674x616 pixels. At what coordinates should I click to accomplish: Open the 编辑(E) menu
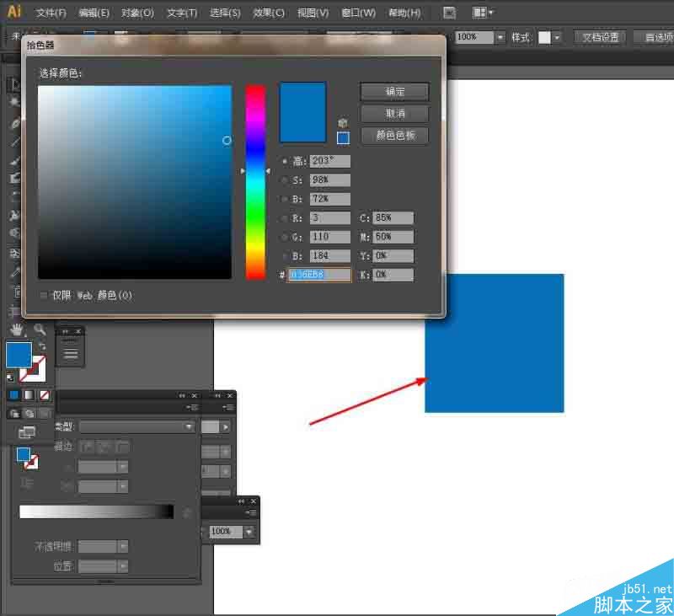pos(94,13)
